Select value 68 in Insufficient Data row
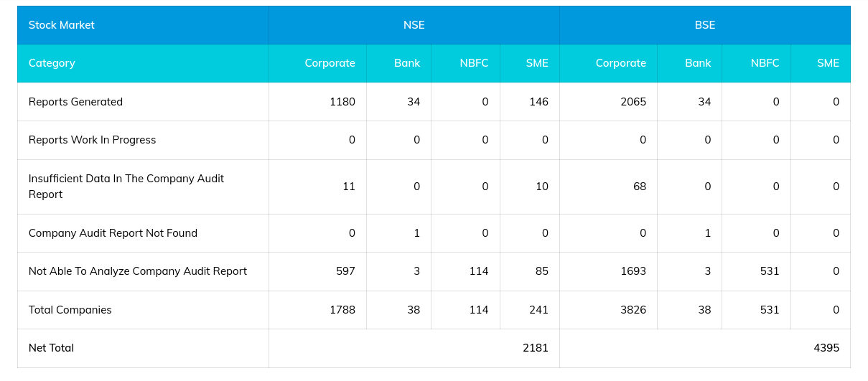The width and height of the screenshot is (868, 381). pos(640,187)
